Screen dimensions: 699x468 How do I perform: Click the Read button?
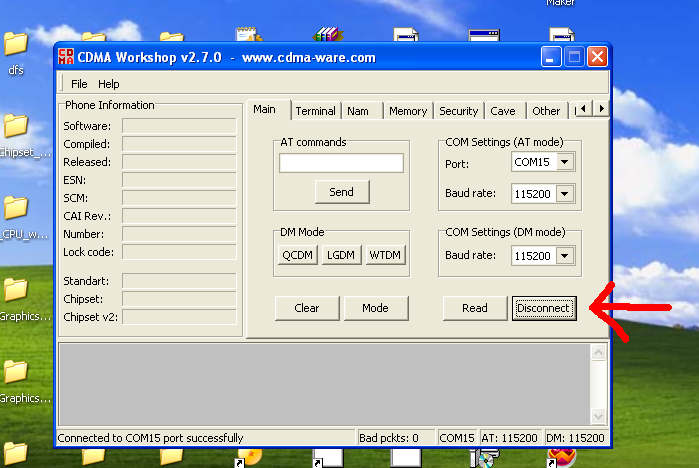click(x=475, y=308)
